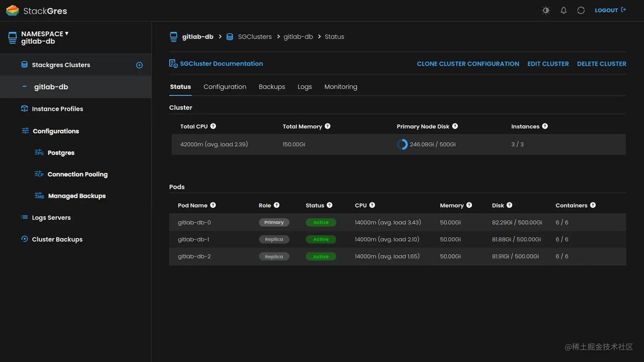
Task: Toggle the dark/light theme icon
Action: (x=546, y=10)
